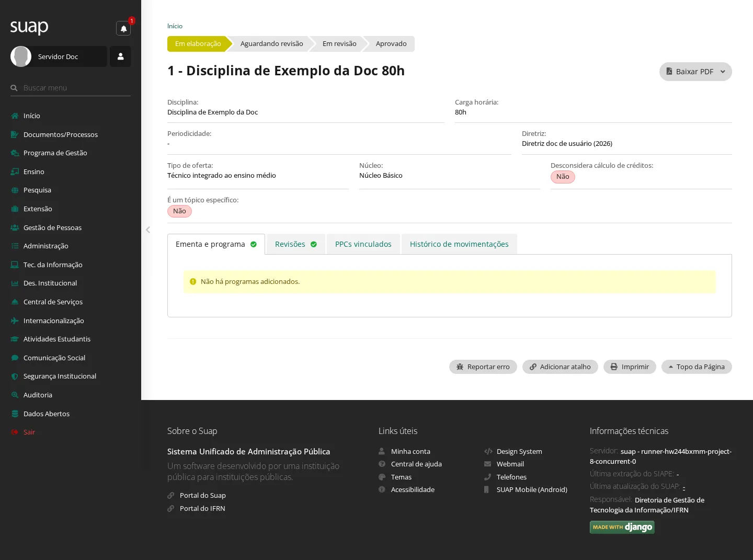Open the user profile icon button
This screenshot has height=560, width=753.
pos(120,56)
